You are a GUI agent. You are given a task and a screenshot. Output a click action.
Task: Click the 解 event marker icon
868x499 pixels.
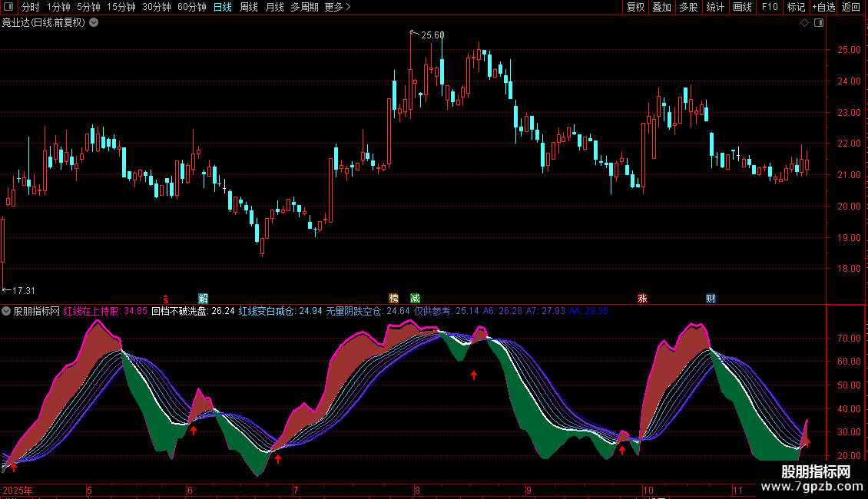pyautogui.click(x=203, y=299)
